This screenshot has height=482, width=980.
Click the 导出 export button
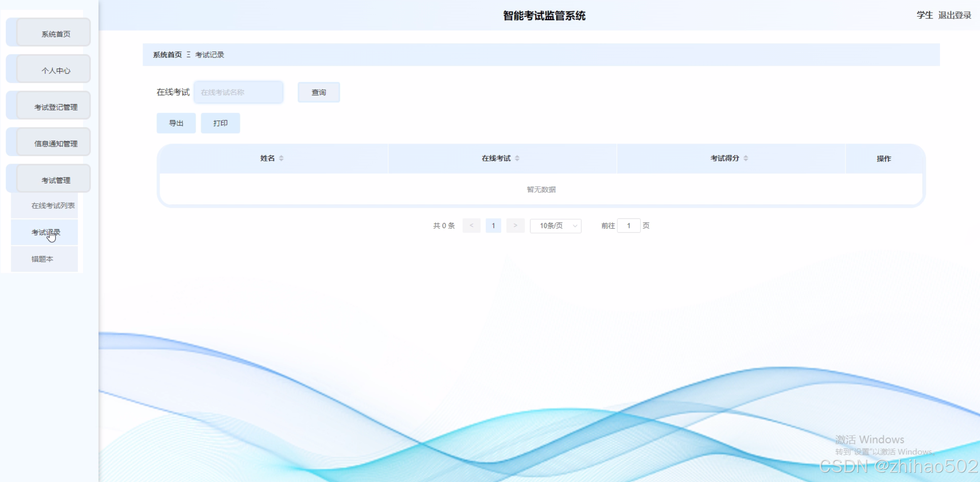[x=176, y=123]
